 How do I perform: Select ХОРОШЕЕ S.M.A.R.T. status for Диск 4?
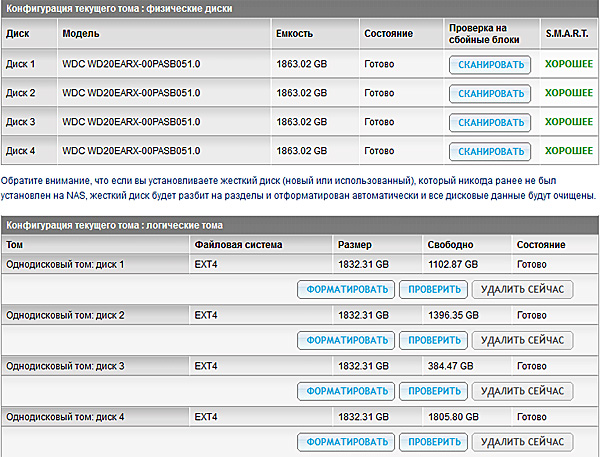tap(568, 151)
